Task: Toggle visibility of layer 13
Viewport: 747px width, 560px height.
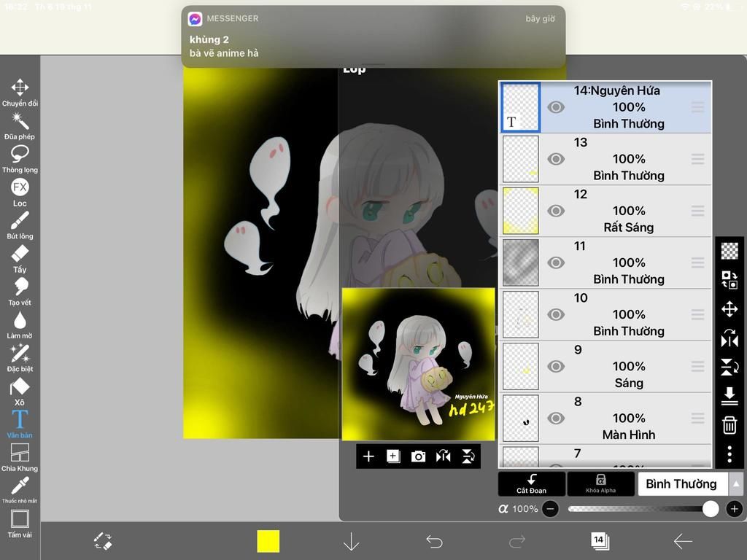Action: pyautogui.click(x=555, y=159)
